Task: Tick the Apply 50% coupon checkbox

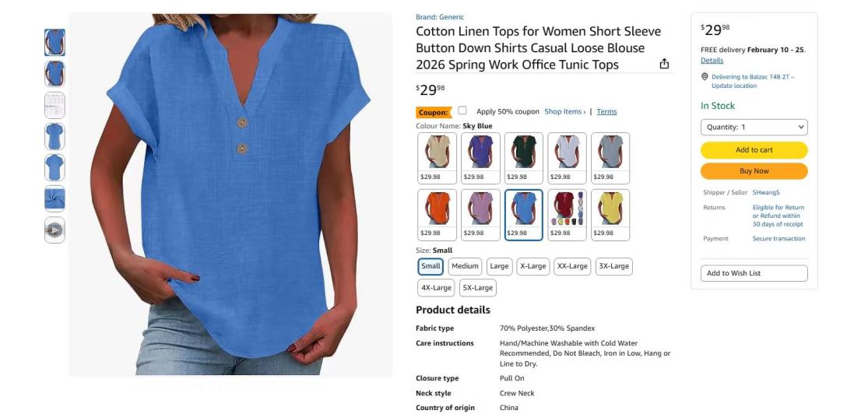Action: [462, 111]
